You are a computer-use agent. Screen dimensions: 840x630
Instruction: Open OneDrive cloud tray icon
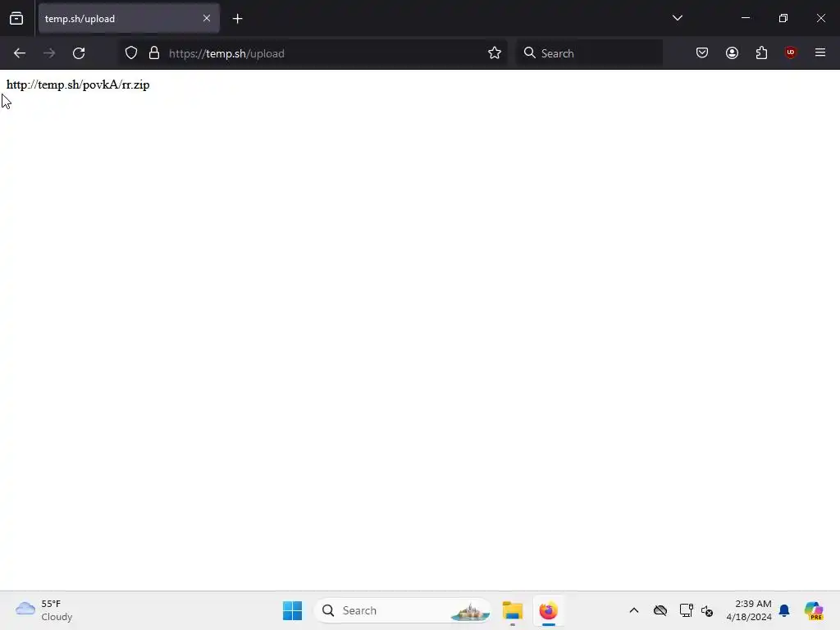[660, 610]
